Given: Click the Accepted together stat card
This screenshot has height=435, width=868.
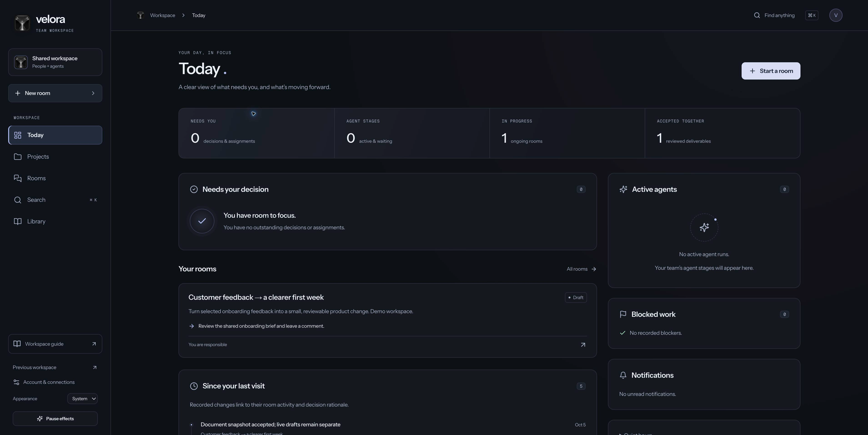Looking at the screenshot, I should tap(722, 133).
